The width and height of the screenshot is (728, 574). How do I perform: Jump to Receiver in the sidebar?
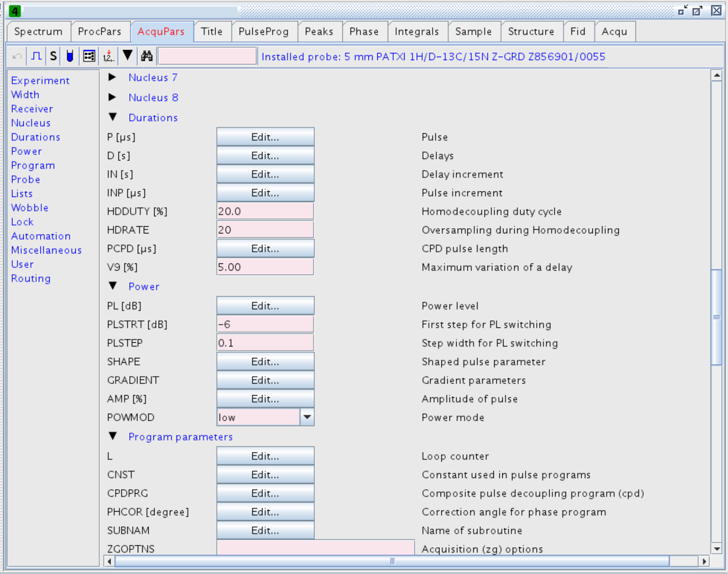(32, 109)
